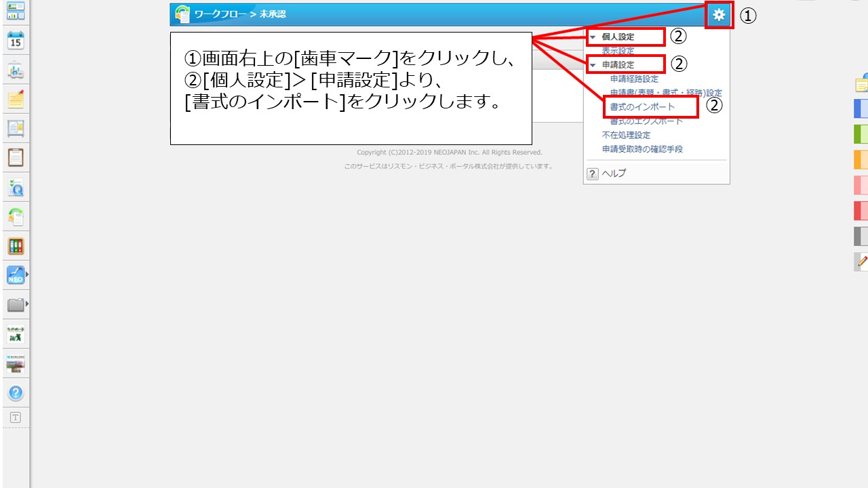Select 不在処理設定 in the menu
The width and height of the screenshot is (868, 488).
[x=626, y=135]
